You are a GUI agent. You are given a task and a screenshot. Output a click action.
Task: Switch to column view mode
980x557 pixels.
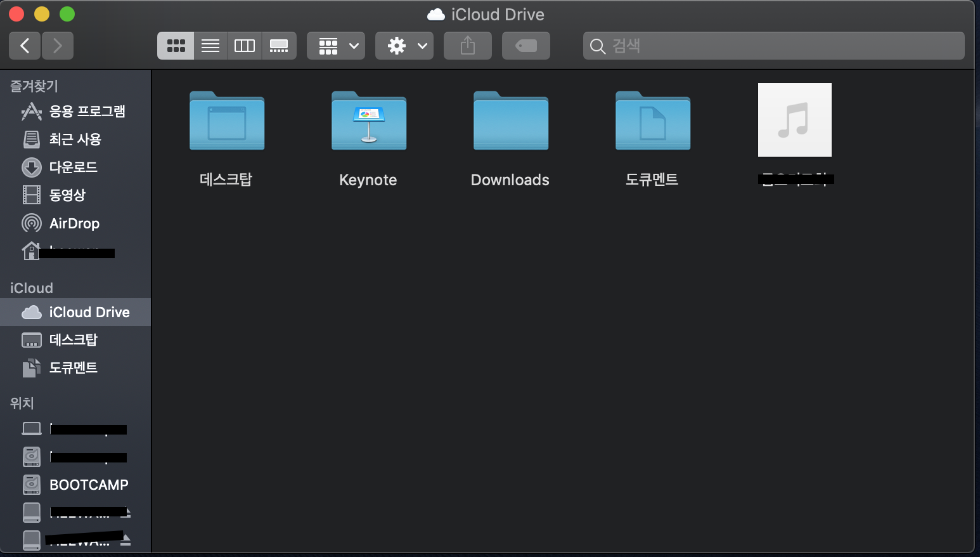pos(245,46)
